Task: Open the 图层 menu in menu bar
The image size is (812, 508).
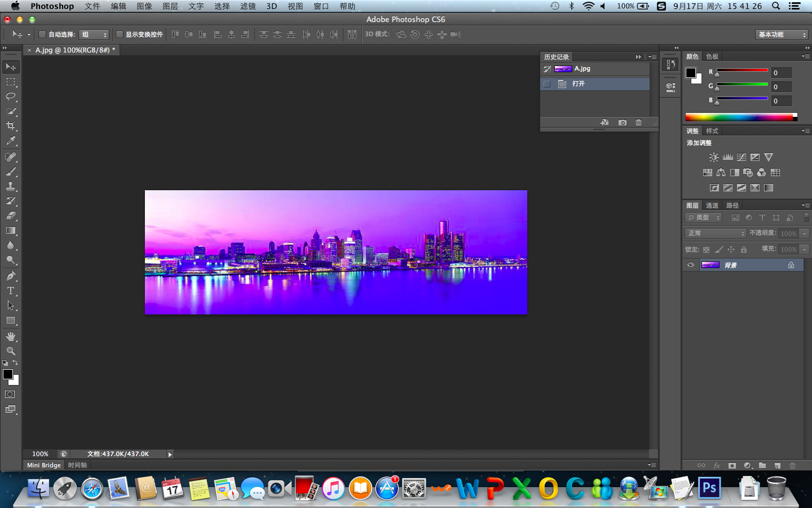Action: (x=170, y=6)
